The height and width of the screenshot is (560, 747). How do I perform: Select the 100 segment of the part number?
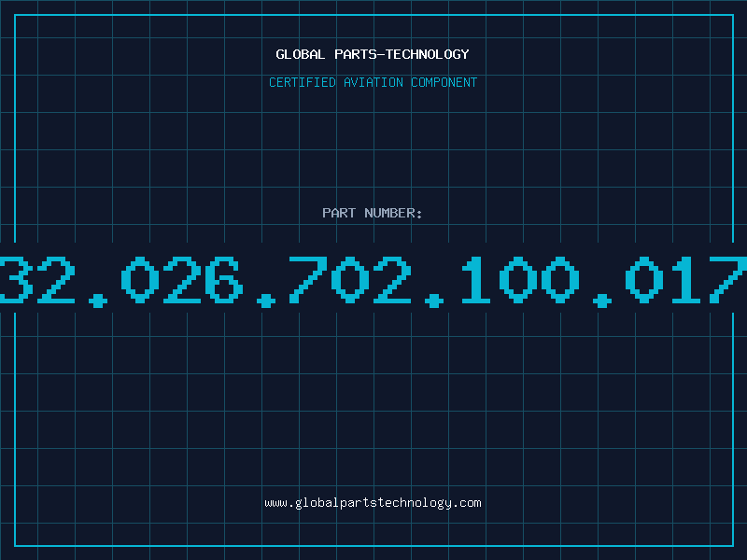click(x=518, y=279)
